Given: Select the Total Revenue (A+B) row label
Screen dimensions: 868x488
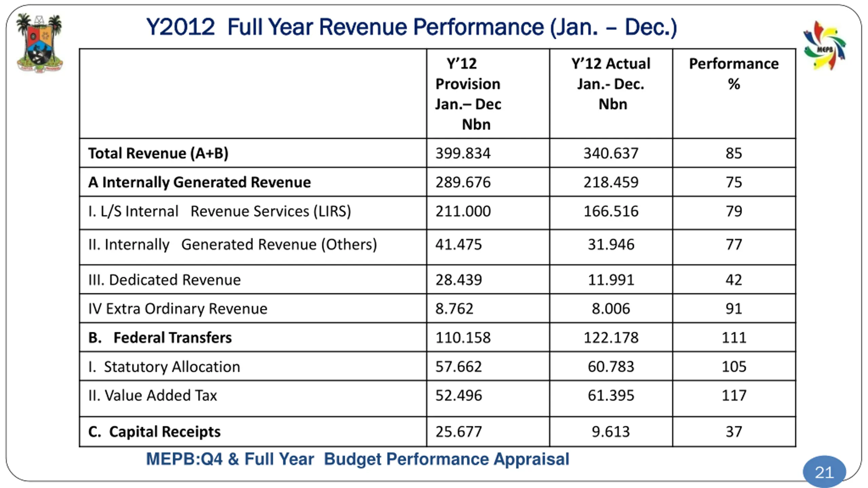Looking at the screenshot, I should pyautogui.click(x=158, y=153).
